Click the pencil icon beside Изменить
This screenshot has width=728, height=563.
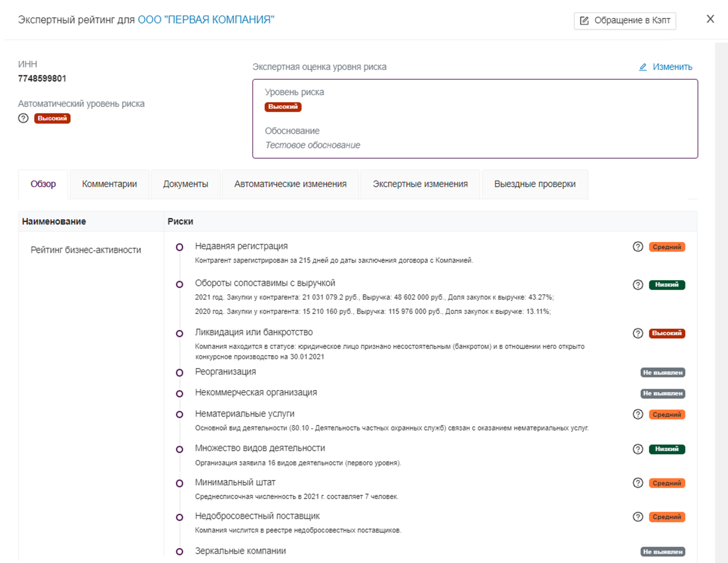(643, 67)
